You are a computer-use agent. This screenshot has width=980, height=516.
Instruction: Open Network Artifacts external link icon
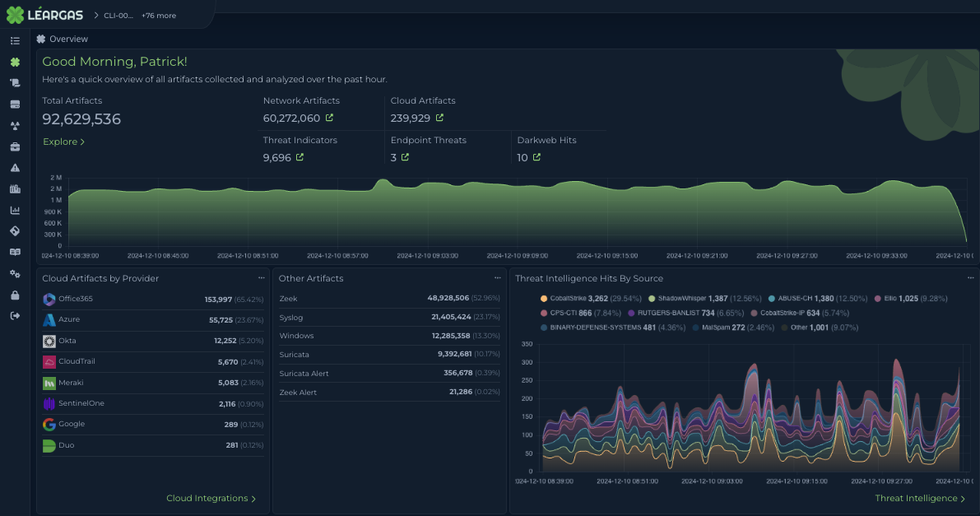(329, 118)
